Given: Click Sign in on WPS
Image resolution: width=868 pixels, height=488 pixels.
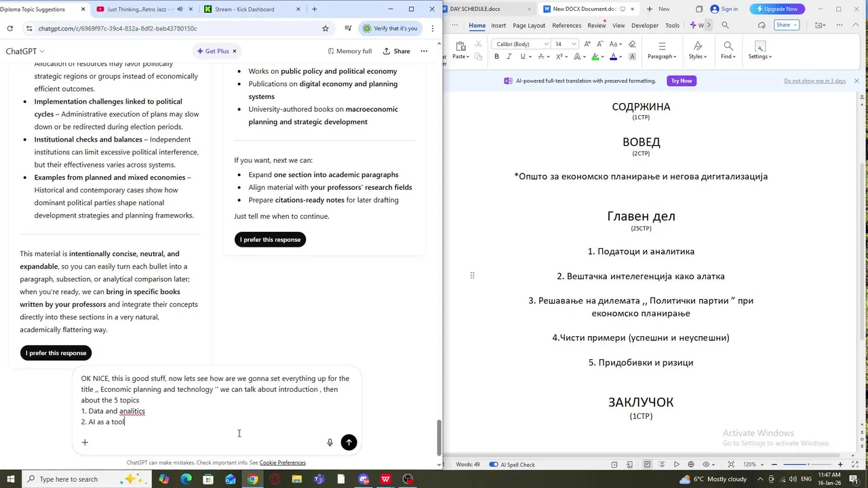Looking at the screenshot, I should pos(724,9).
